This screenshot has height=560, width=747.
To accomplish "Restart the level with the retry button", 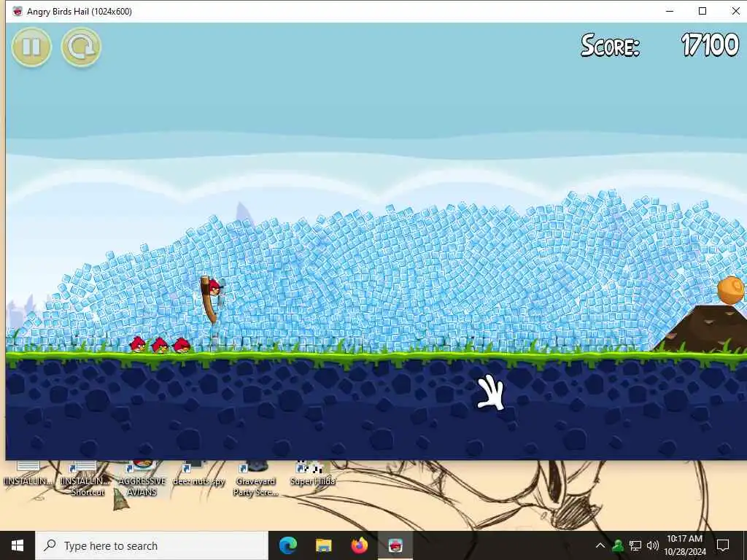I will coord(81,47).
